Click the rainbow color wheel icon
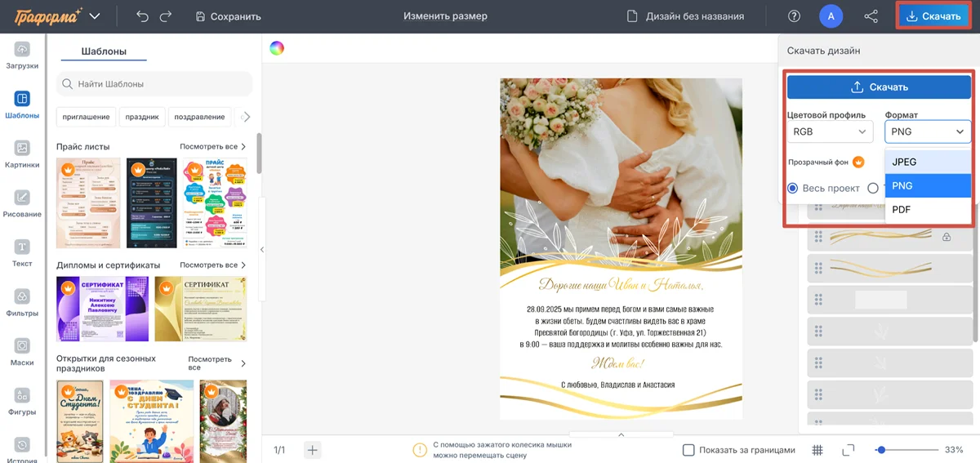The image size is (980, 463). [x=277, y=47]
